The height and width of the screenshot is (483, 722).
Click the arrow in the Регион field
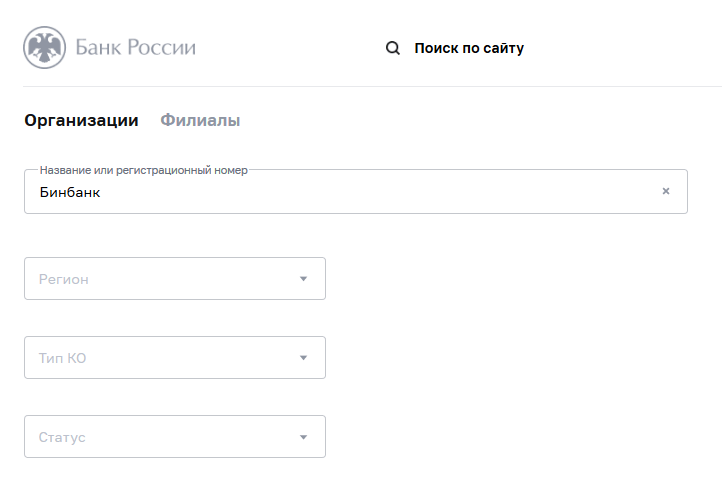click(303, 279)
